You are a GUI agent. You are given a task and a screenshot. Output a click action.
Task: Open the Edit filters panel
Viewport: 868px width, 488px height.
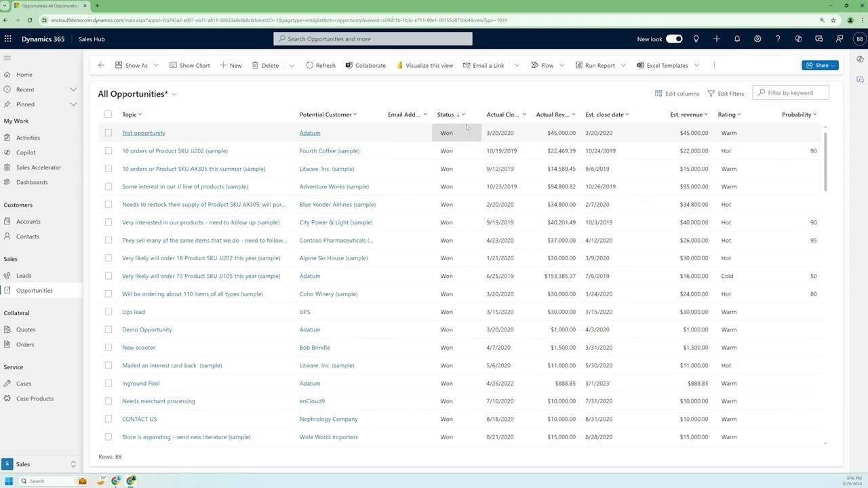pos(726,93)
